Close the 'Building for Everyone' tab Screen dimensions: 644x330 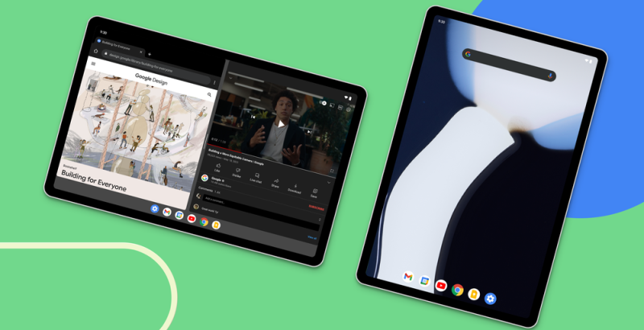click(141, 52)
